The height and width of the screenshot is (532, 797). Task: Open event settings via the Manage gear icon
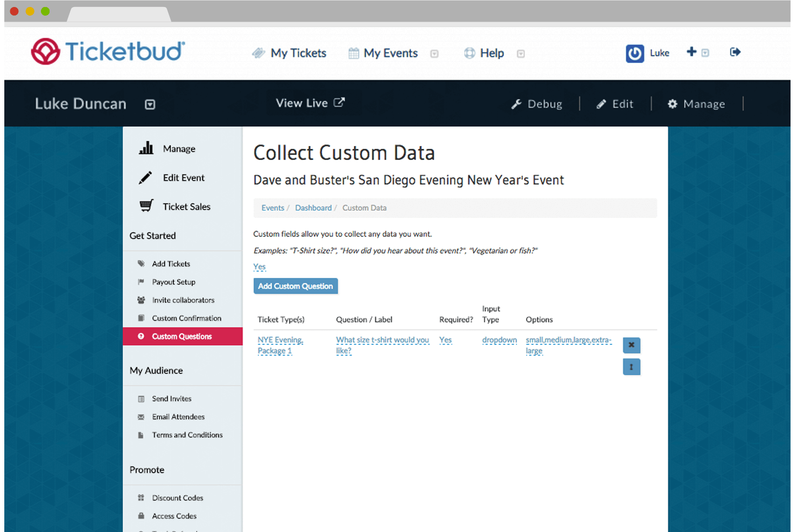(x=672, y=103)
